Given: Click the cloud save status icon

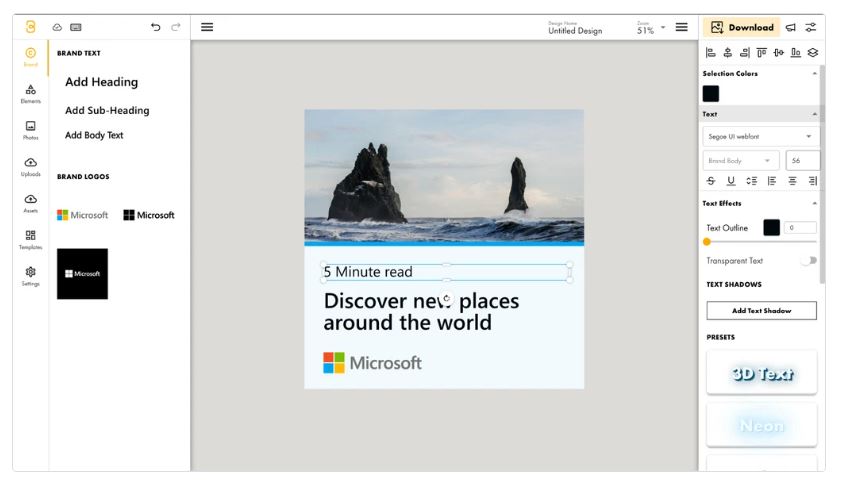Looking at the screenshot, I should pos(57,27).
